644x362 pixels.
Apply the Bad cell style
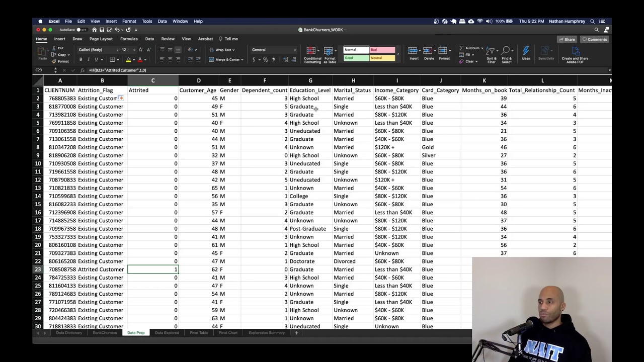pyautogui.click(x=382, y=50)
